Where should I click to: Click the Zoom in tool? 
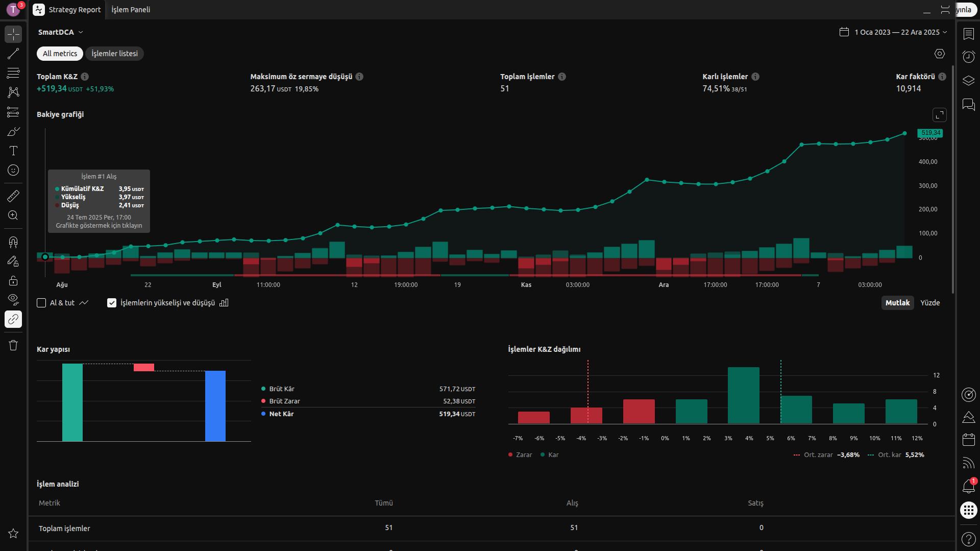(13, 215)
